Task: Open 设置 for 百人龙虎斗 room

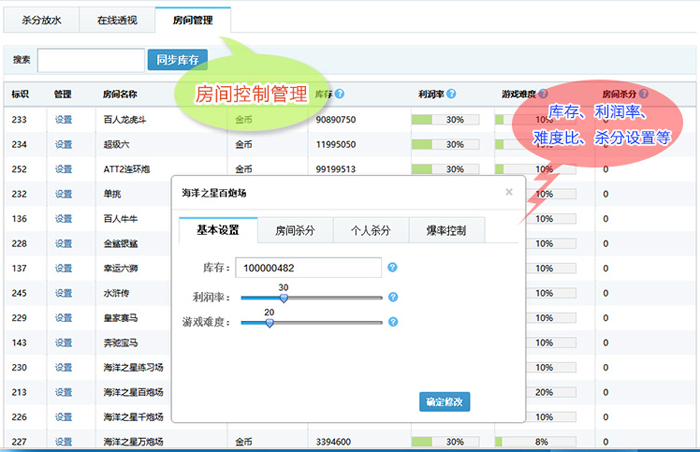Action: pos(63,119)
